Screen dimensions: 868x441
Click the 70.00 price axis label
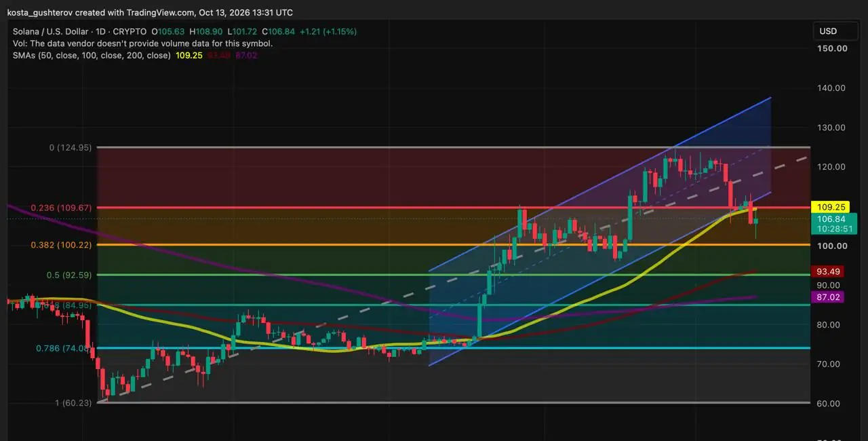(828, 364)
